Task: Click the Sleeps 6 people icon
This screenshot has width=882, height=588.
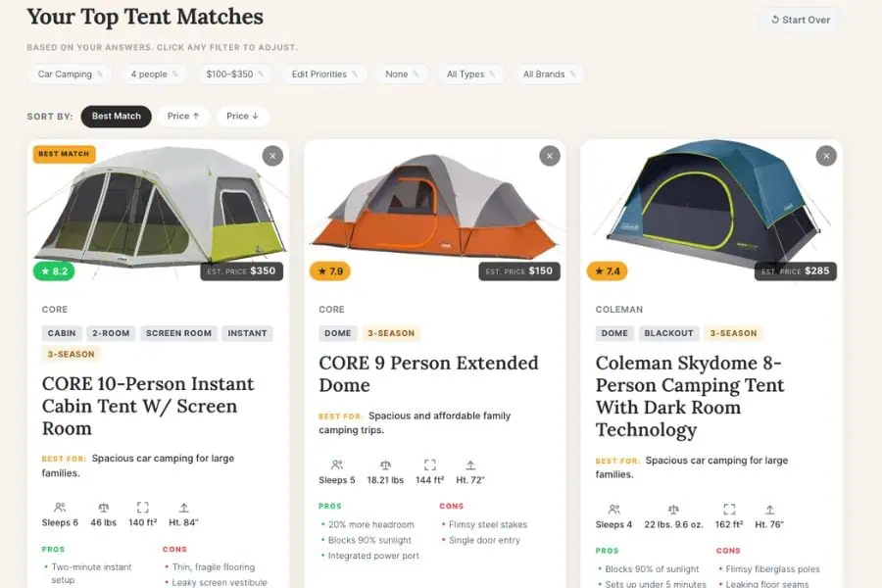Action: (60, 508)
